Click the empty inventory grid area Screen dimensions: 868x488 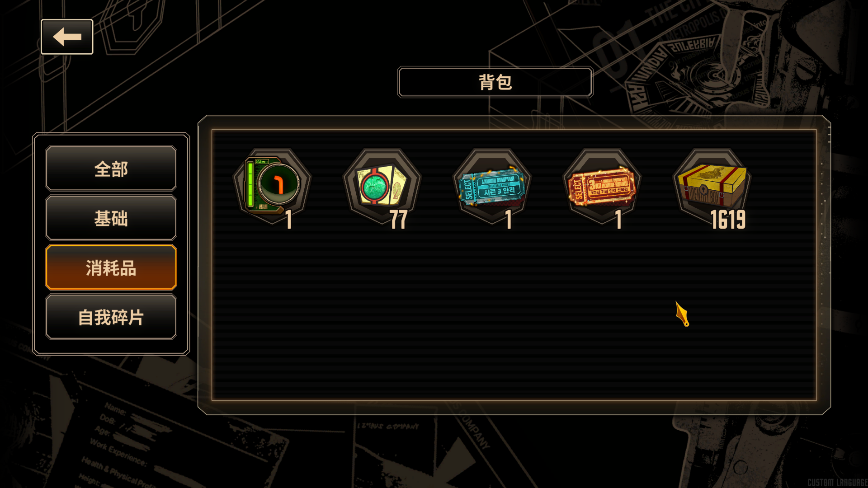(514, 316)
